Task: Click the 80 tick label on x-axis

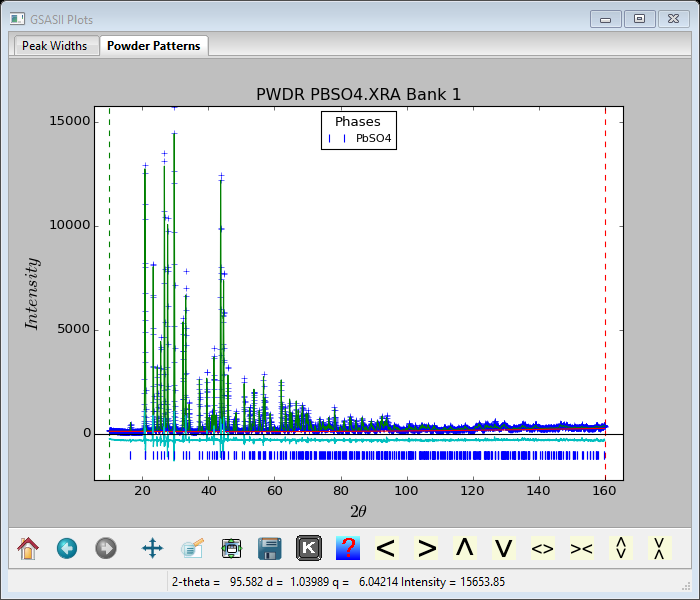Action: (341, 491)
